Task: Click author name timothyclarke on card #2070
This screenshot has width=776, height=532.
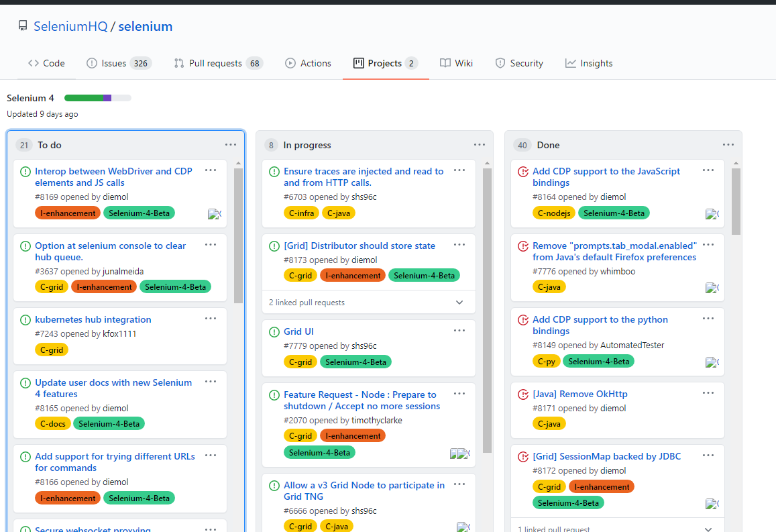Action: [x=377, y=421]
